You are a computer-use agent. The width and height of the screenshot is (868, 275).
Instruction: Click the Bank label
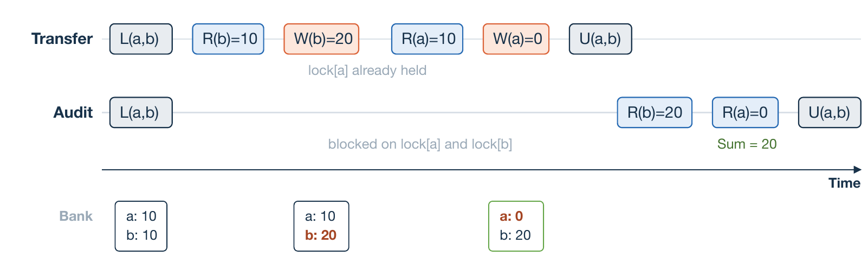click(76, 216)
